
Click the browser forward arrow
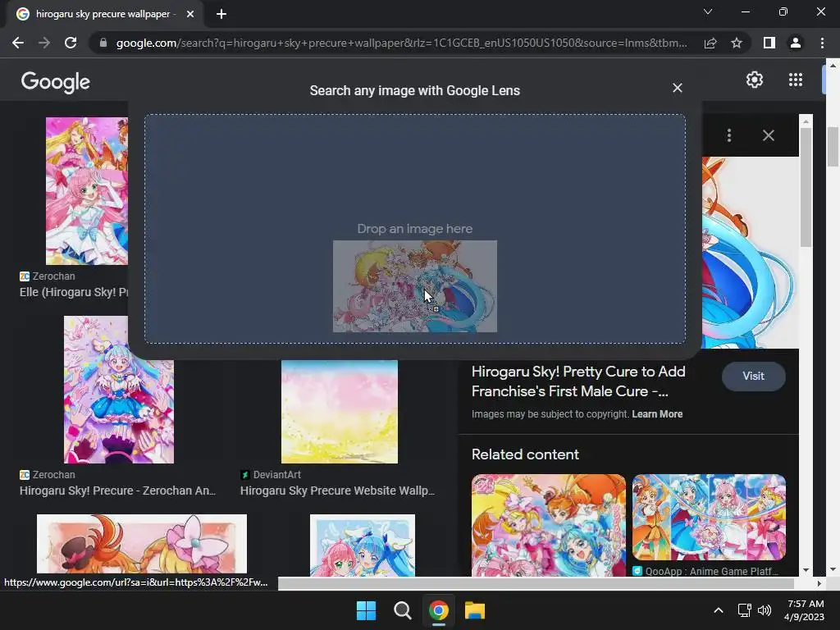pyautogui.click(x=44, y=43)
